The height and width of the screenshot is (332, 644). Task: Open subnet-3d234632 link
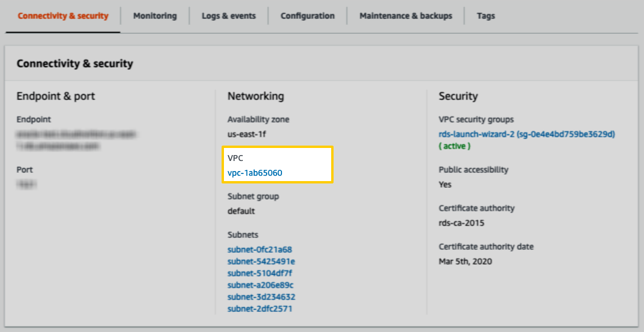261,296
